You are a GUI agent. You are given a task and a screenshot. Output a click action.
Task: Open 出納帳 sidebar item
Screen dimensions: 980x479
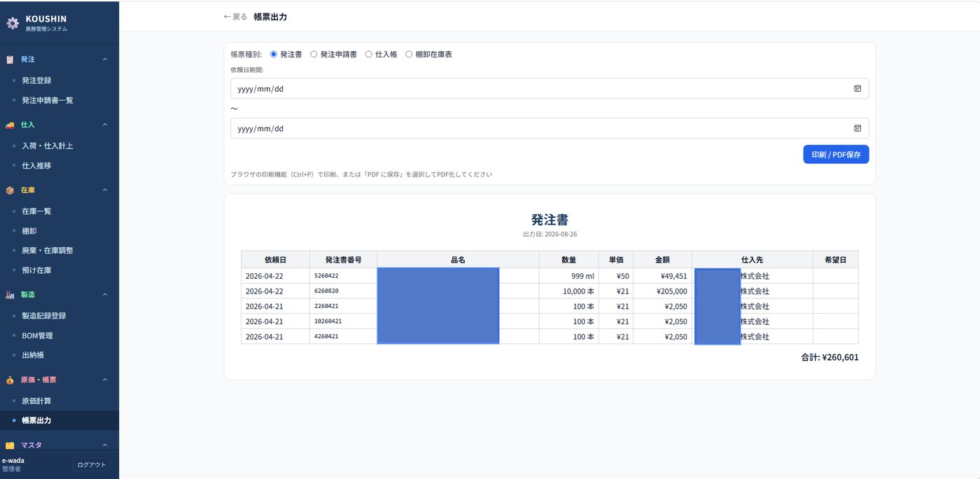point(59,355)
